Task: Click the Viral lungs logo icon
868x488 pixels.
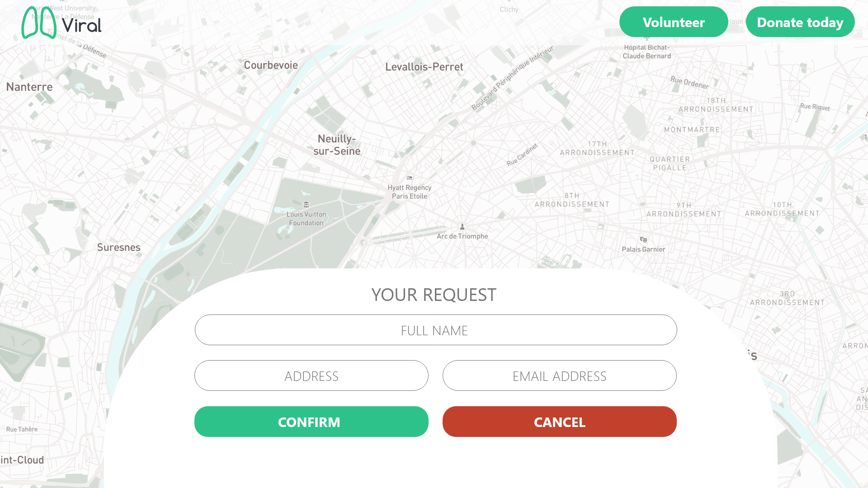Action: 39,23
